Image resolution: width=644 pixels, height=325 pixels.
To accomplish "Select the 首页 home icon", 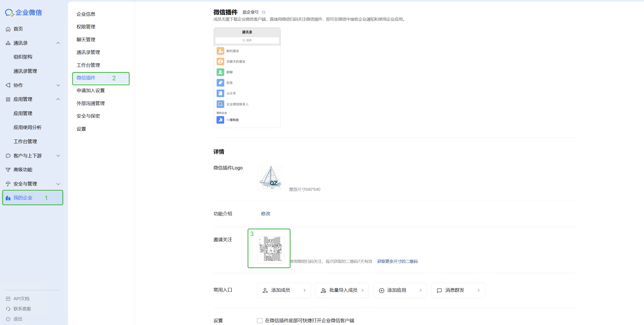I will click(8, 29).
